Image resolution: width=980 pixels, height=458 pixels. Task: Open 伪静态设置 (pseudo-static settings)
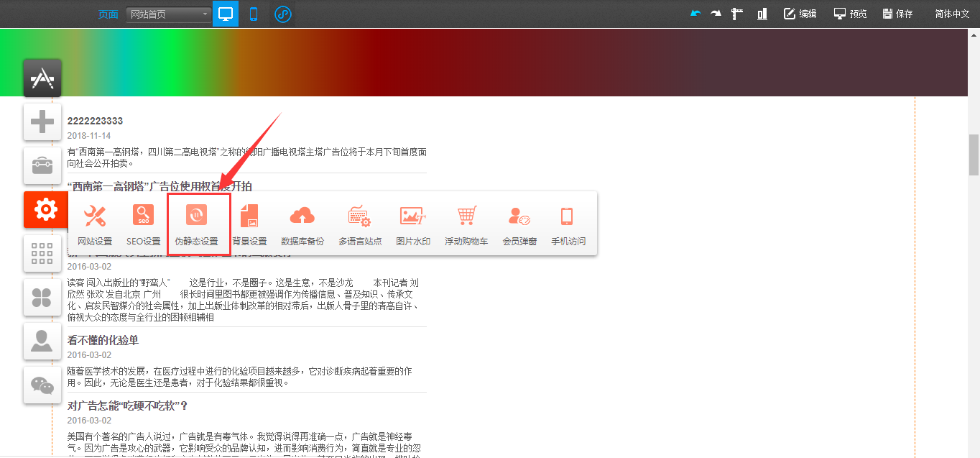[197, 223]
